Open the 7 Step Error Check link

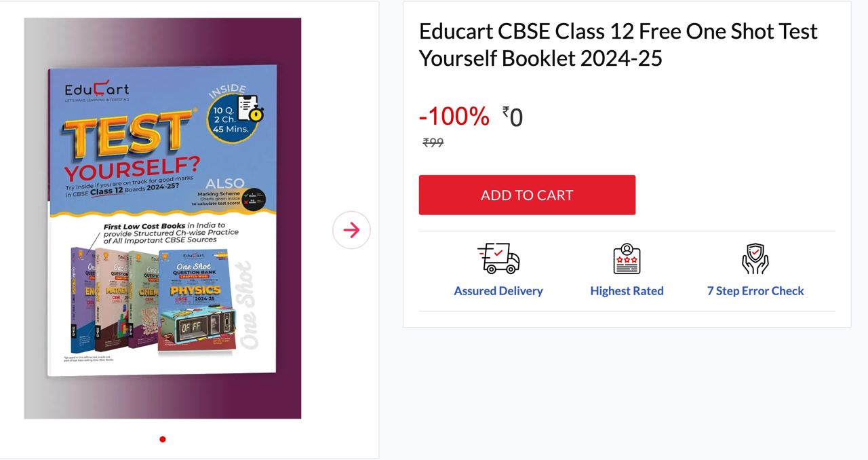(x=755, y=291)
